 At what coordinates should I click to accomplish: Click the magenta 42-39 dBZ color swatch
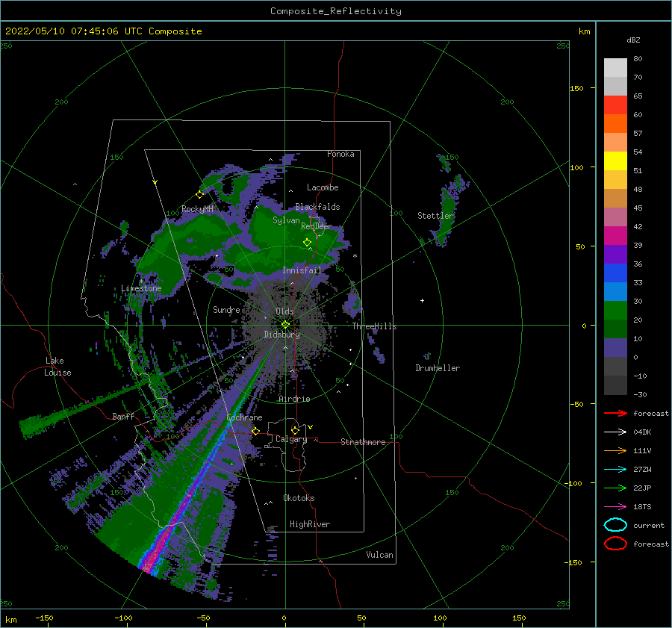(615, 236)
